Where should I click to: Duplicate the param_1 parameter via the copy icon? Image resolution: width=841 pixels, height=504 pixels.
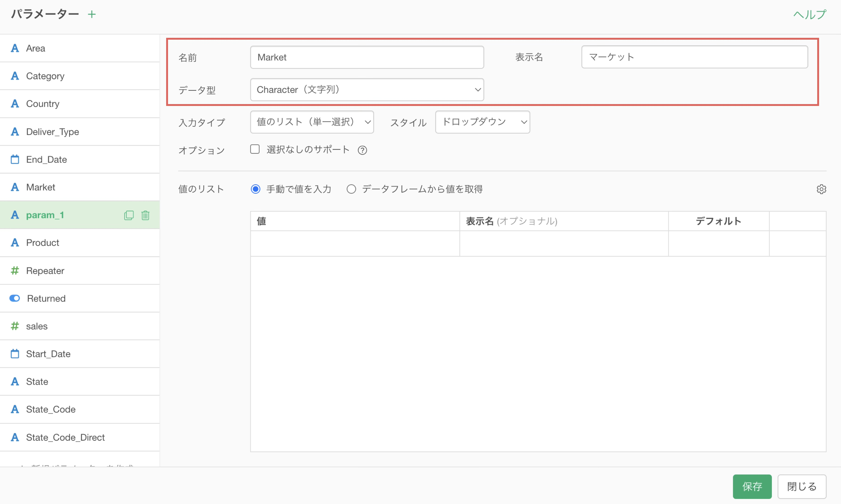tap(129, 215)
